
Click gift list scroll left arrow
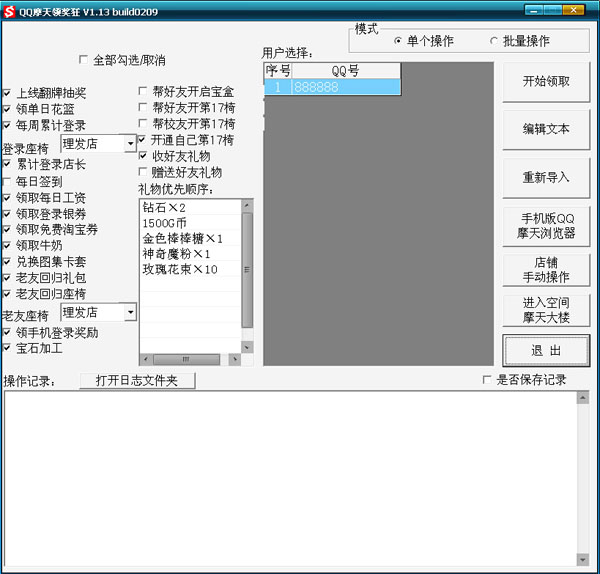click(x=145, y=359)
